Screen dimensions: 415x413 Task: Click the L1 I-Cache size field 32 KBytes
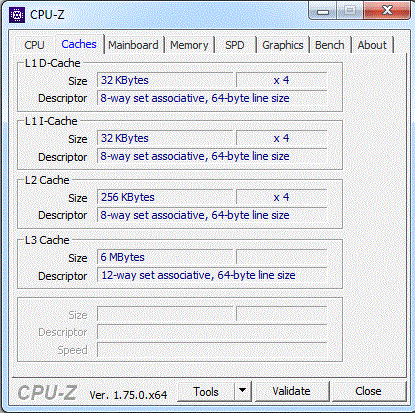point(165,138)
